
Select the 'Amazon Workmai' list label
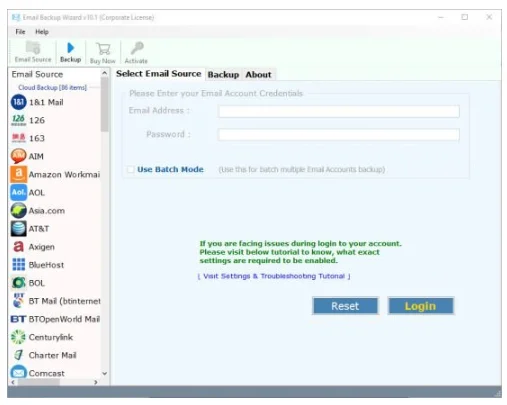tap(64, 174)
